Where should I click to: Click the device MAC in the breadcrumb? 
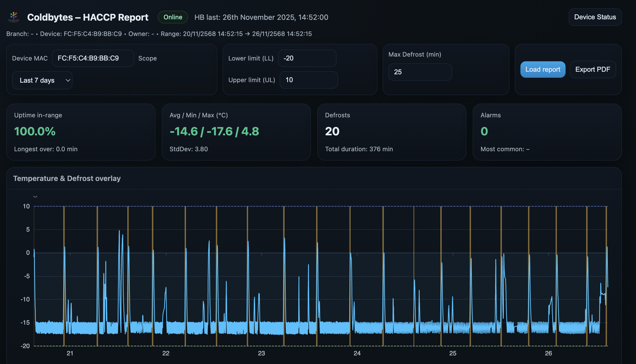pyautogui.click(x=93, y=34)
